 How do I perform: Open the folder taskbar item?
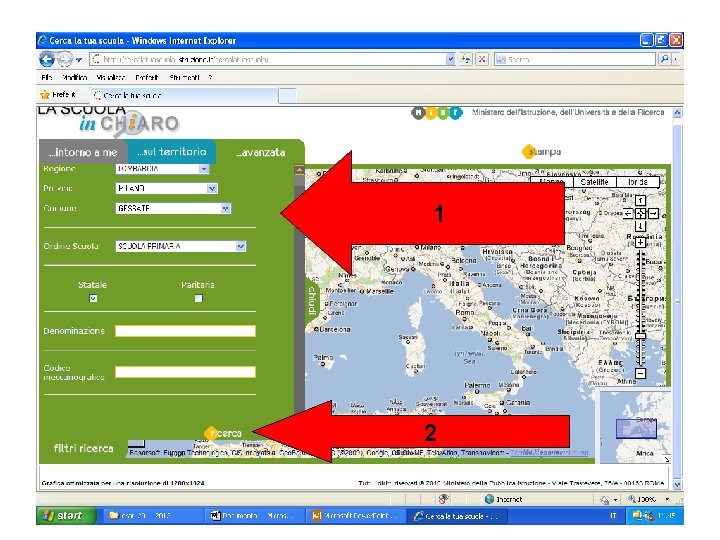click(x=152, y=516)
